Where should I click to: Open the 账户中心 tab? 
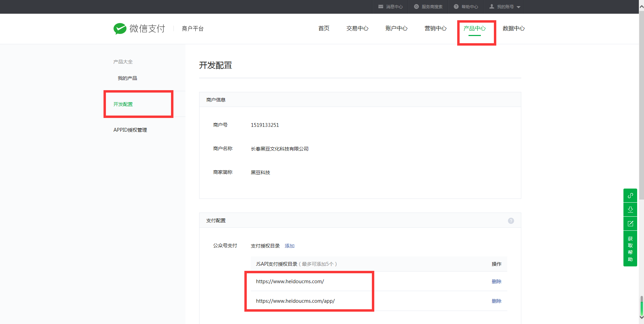(x=397, y=28)
